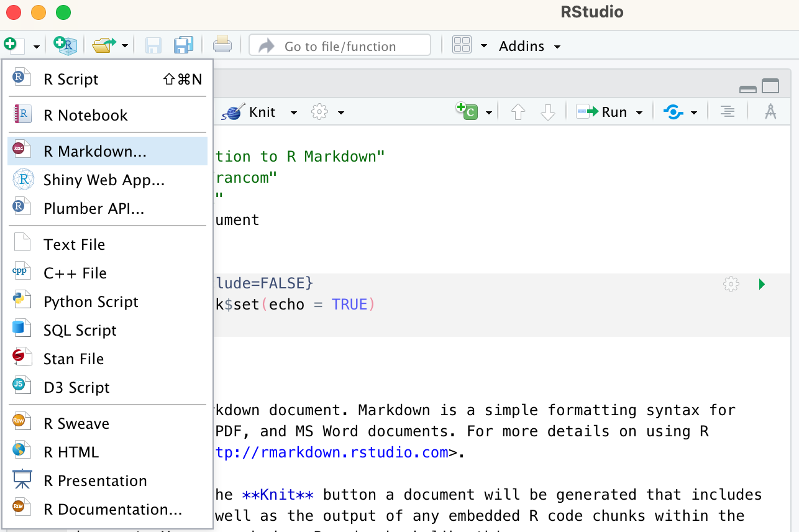Click the workspace panes grid icon
Screen dimensions: 799x532
pos(462,45)
